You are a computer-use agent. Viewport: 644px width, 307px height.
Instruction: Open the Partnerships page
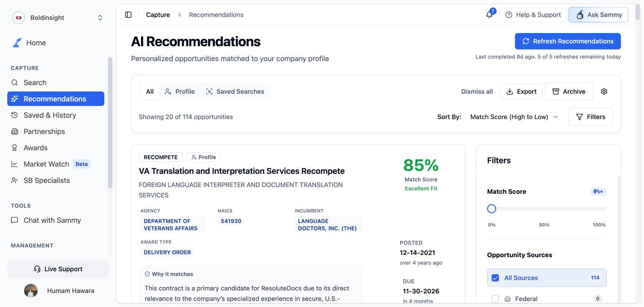pos(56,131)
